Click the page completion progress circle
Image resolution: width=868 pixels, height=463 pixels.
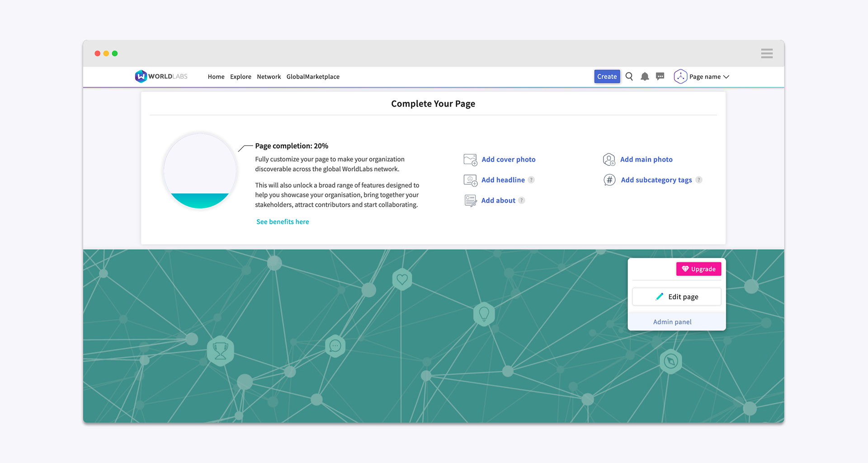200,171
